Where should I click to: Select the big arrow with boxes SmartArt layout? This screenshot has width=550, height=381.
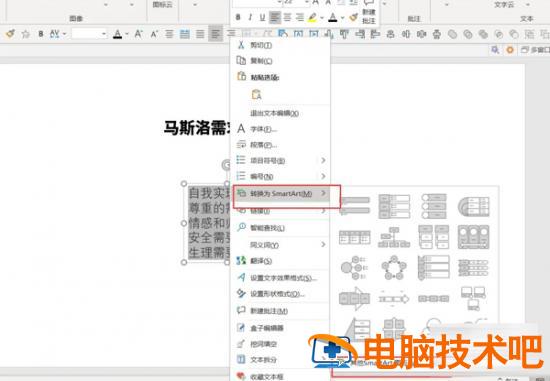coord(355,299)
